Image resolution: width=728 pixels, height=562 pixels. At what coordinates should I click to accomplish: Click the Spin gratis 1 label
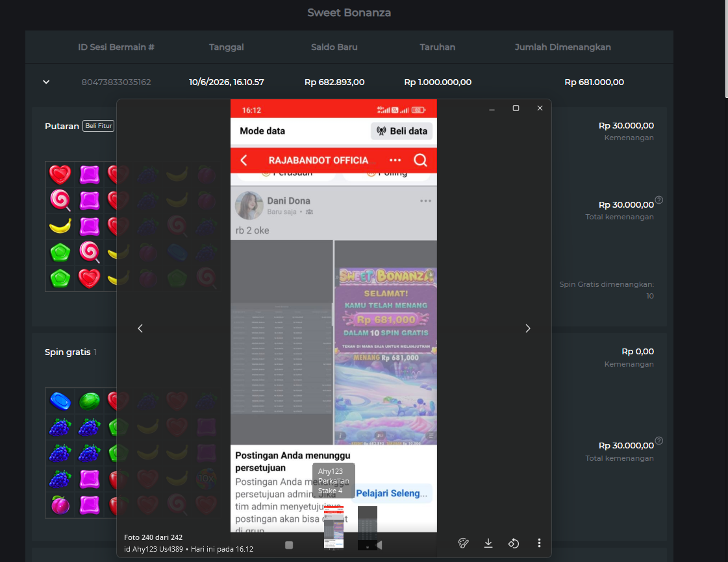point(71,352)
